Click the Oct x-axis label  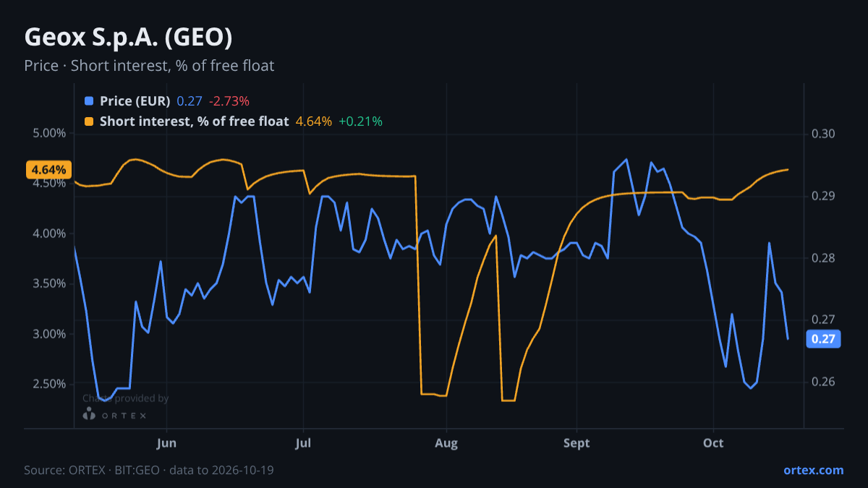pos(713,442)
